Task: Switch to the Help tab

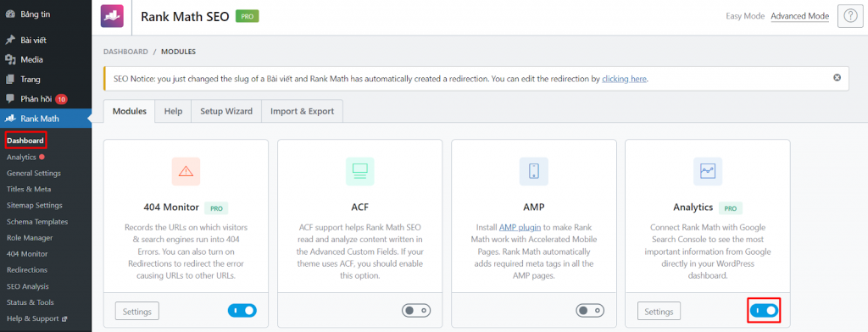Action: click(x=173, y=111)
